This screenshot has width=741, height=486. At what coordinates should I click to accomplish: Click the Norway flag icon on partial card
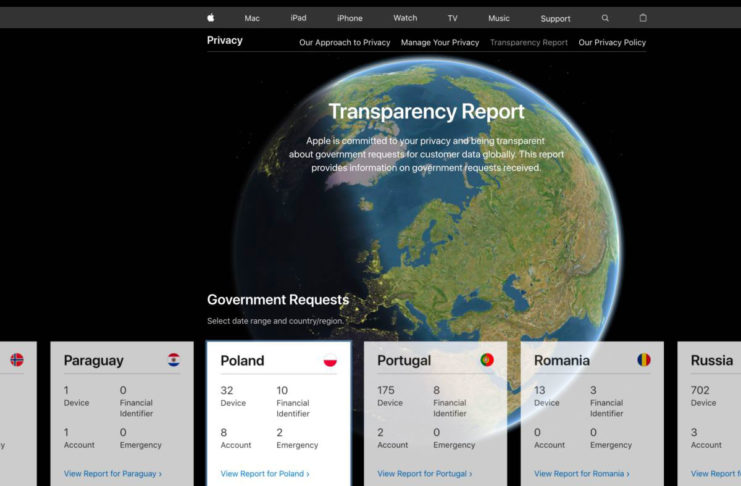point(17,360)
